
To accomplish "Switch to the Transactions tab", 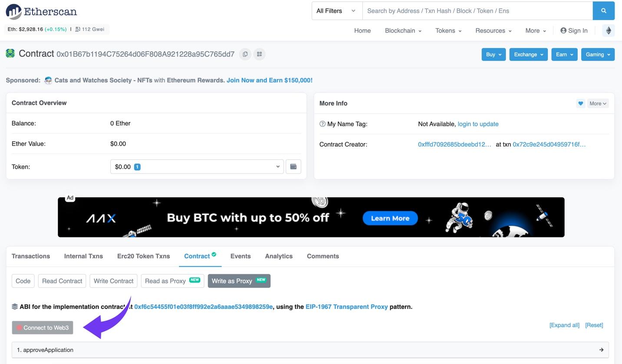I will (31, 256).
